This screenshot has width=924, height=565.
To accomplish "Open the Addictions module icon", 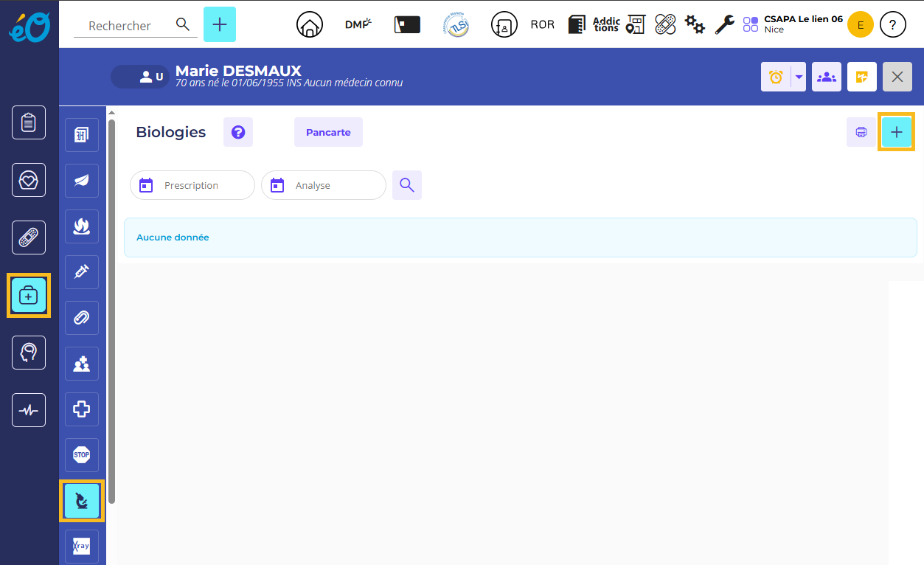I will point(606,25).
